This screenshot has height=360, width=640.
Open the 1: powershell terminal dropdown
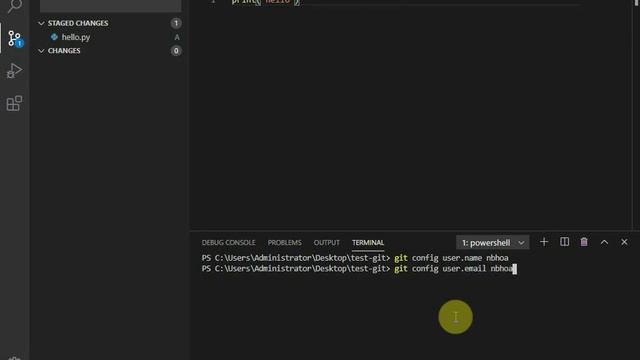click(493, 242)
